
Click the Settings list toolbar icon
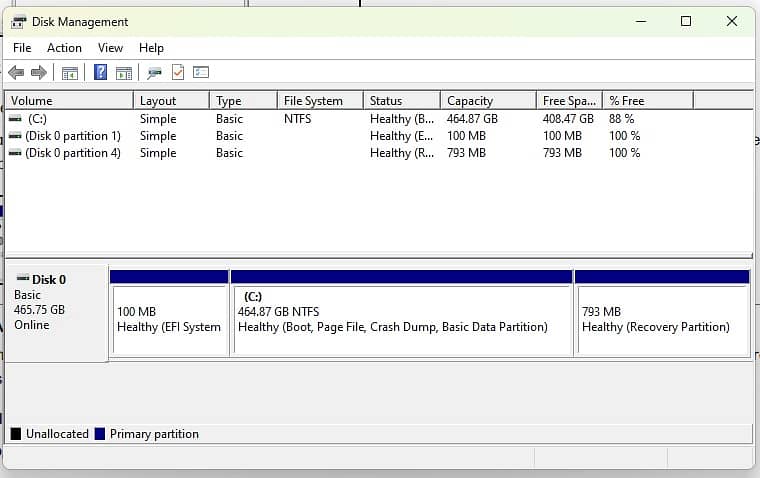click(201, 72)
